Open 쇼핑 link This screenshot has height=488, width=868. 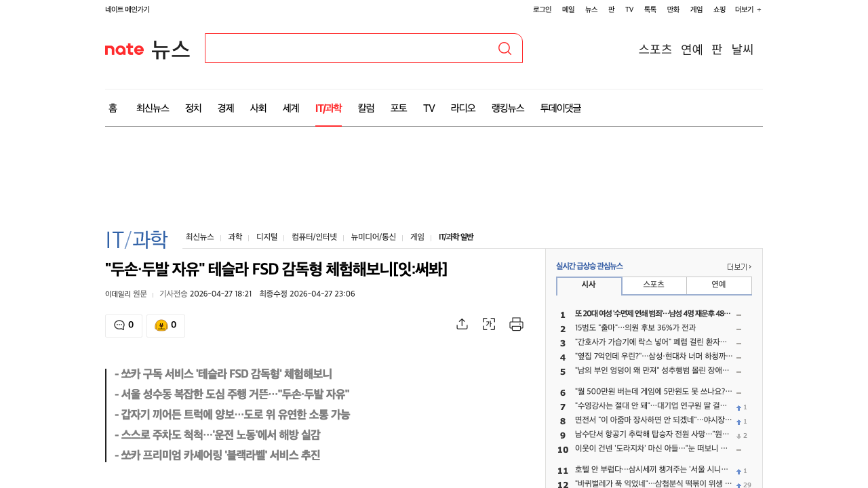tap(719, 9)
